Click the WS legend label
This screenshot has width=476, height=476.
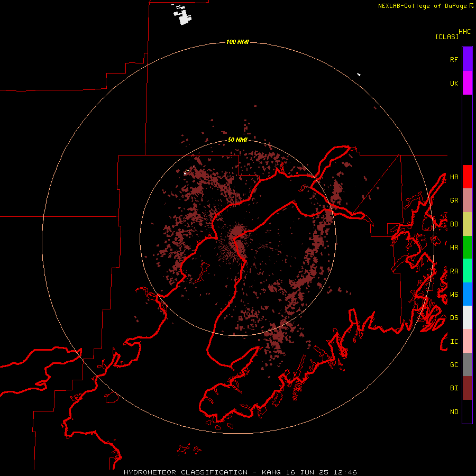(454, 294)
